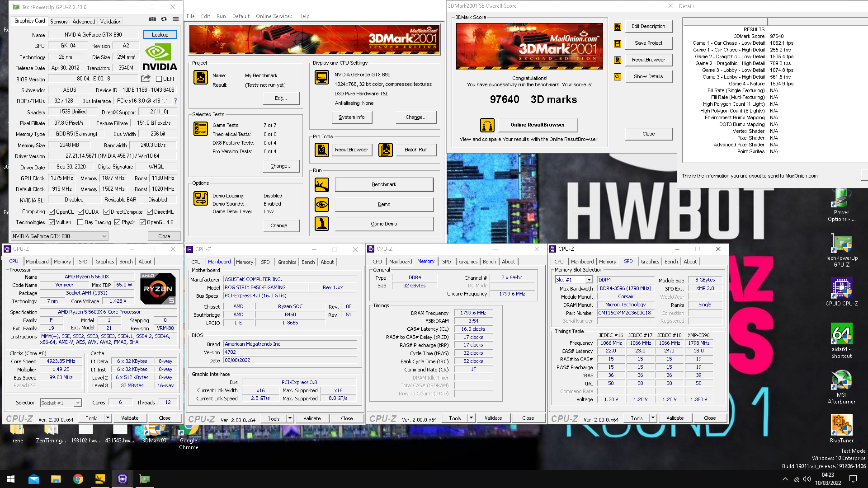Switch to the Advanced tab in GPU-Z
This screenshot has height=488, width=868.
[x=84, y=22]
